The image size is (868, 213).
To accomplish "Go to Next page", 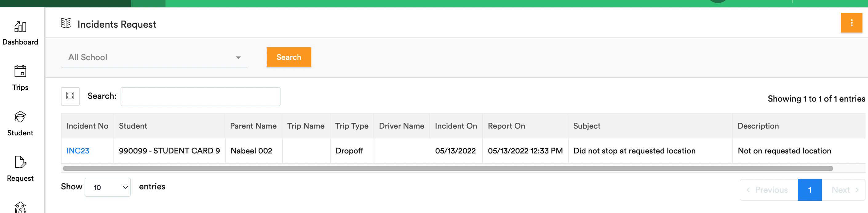I will (x=843, y=190).
